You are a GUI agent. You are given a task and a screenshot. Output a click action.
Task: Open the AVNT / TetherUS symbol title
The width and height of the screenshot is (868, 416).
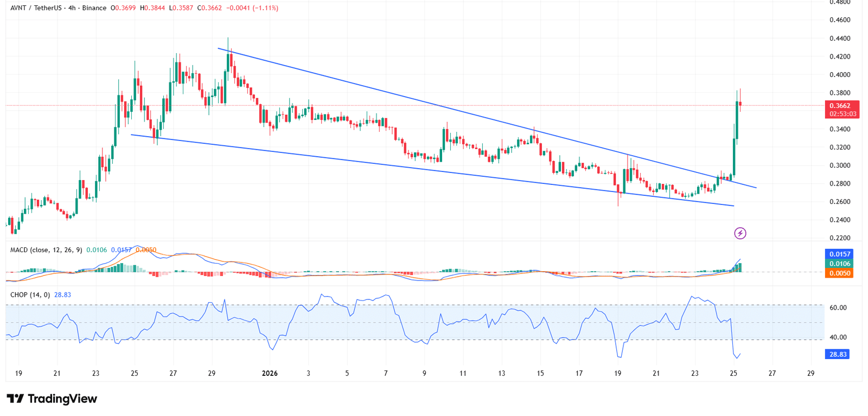(x=36, y=8)
